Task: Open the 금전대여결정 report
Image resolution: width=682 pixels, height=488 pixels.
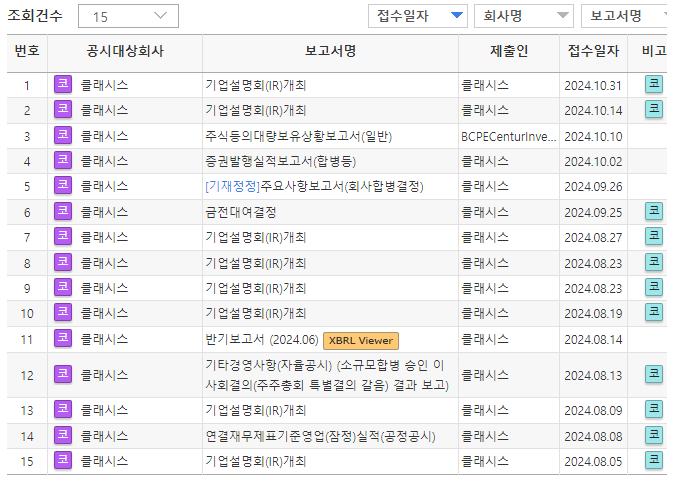Action: tap(241, 212)
